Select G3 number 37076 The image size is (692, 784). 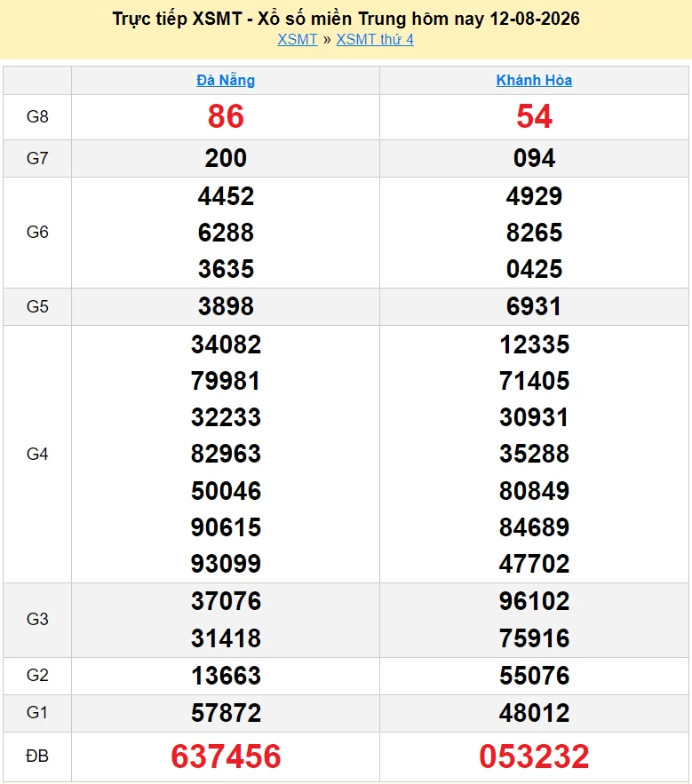coord(226,601)
